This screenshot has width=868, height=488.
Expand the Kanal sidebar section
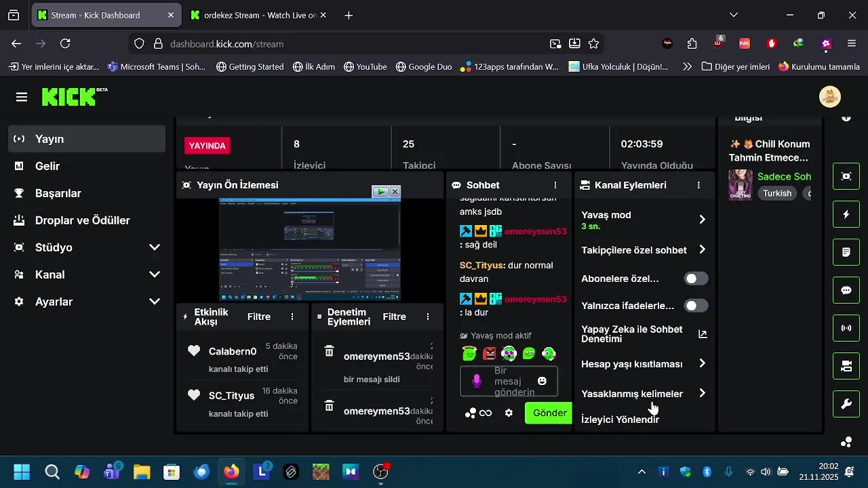[155, 274]
